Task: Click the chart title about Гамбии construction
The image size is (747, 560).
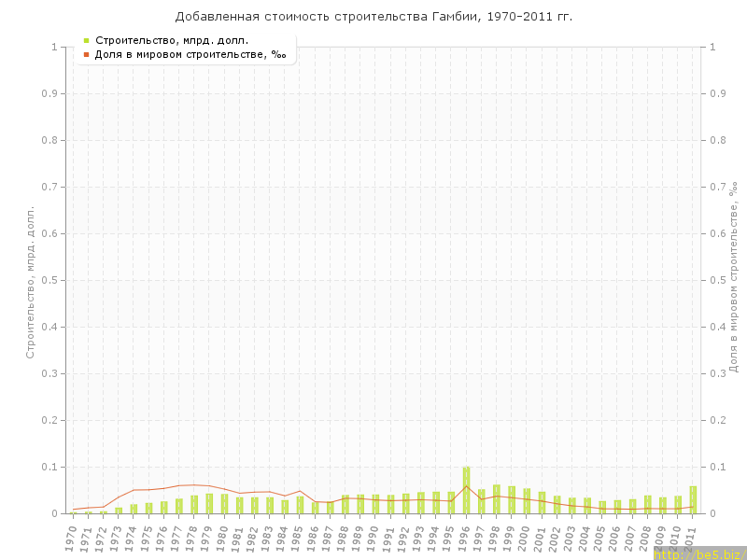Action: point(373,17)
